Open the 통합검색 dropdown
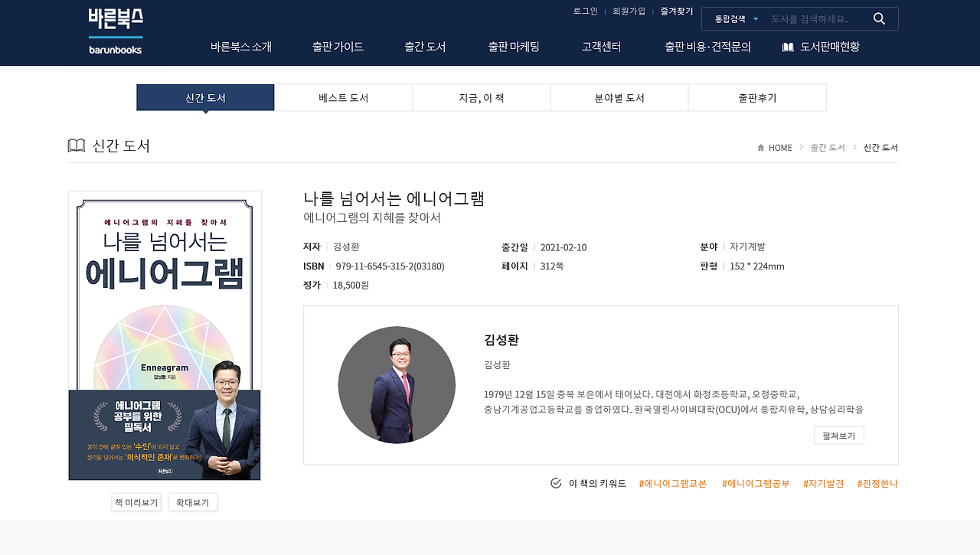The width and height of the screenshot is (980, 555). pyautogui.click(x=737, y=19)
